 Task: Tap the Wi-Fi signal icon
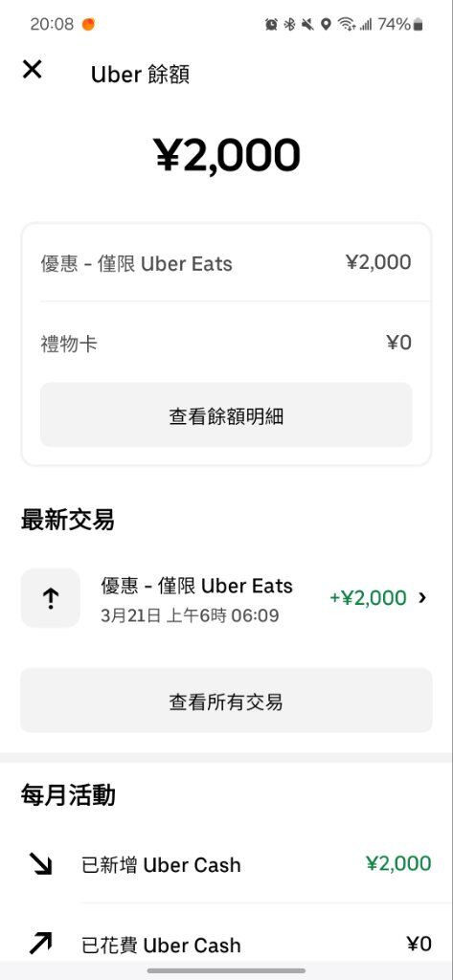pyautogui.click(x=346, y=24)
